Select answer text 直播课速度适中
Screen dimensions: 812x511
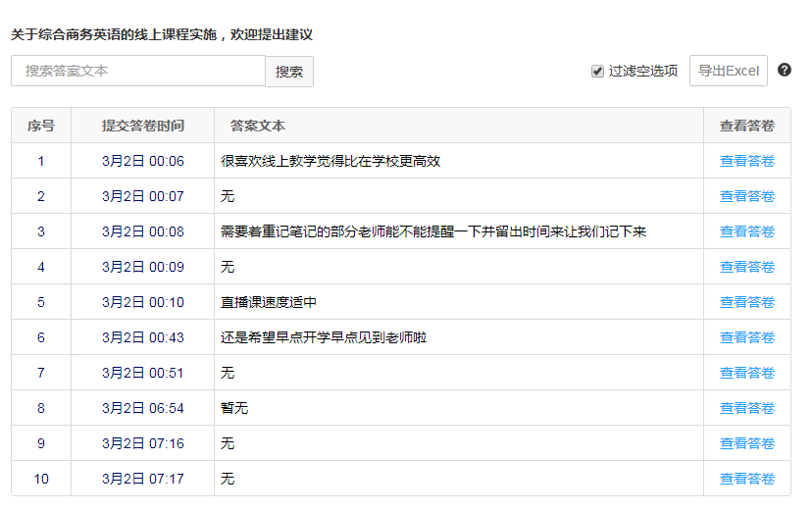click(x=269, y=302)
